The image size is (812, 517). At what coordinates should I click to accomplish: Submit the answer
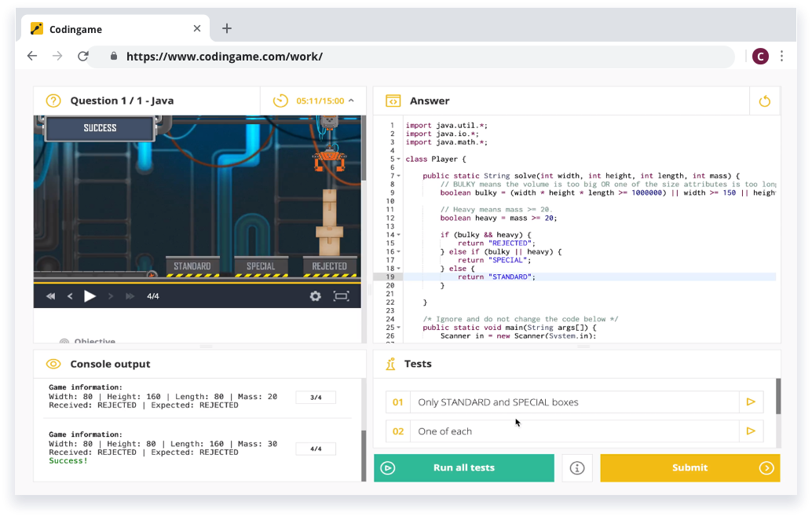coord(689,468)
